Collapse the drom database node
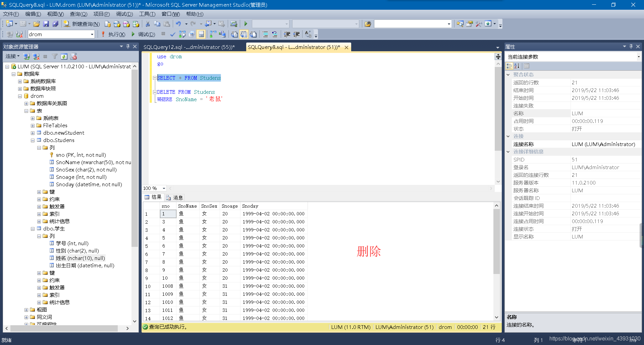 (20, 96)
